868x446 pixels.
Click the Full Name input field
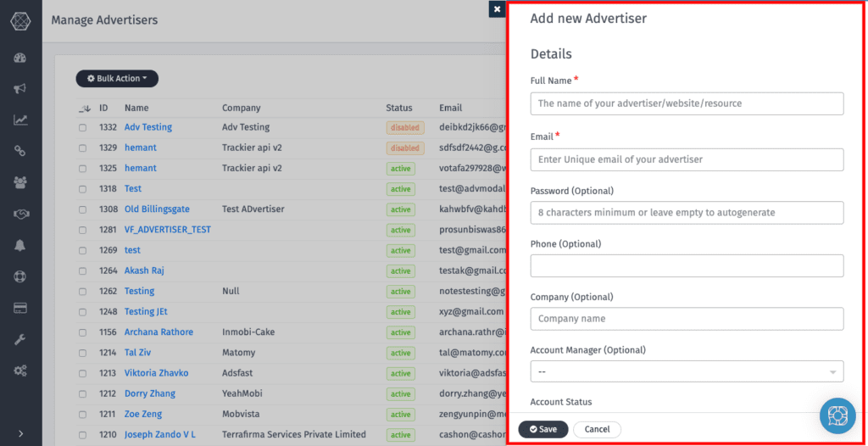(x=687, y=103)
